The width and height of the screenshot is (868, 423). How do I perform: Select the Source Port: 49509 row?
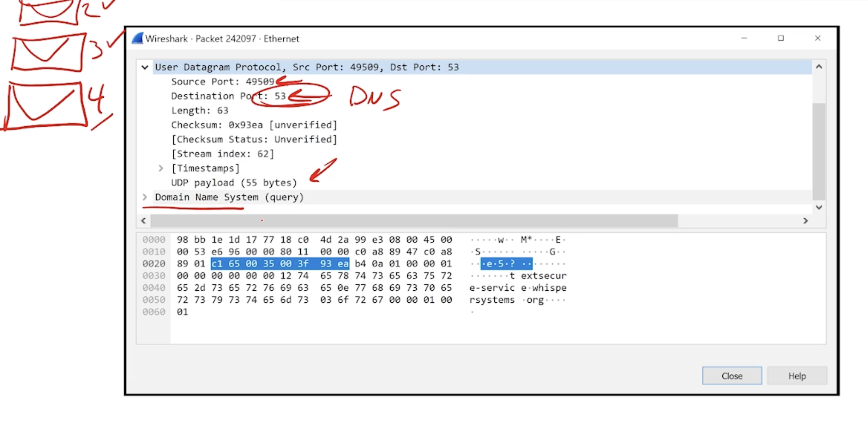coord(222,81)
